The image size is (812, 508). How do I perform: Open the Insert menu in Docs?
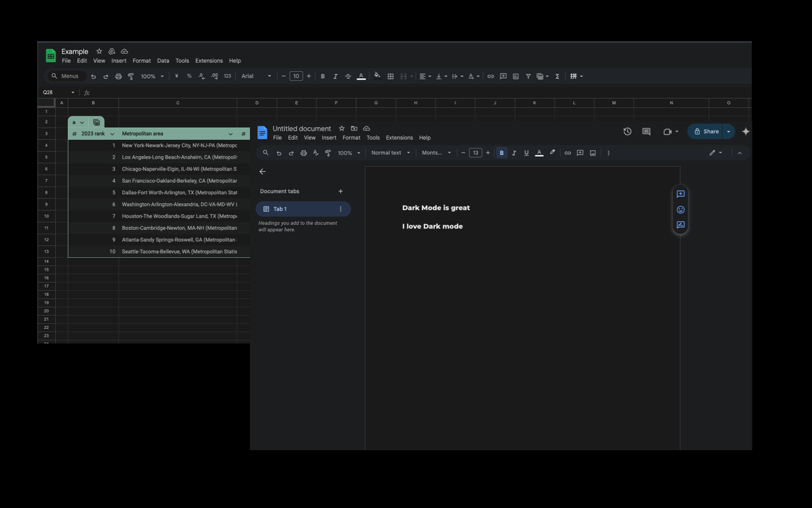point(329,138)
